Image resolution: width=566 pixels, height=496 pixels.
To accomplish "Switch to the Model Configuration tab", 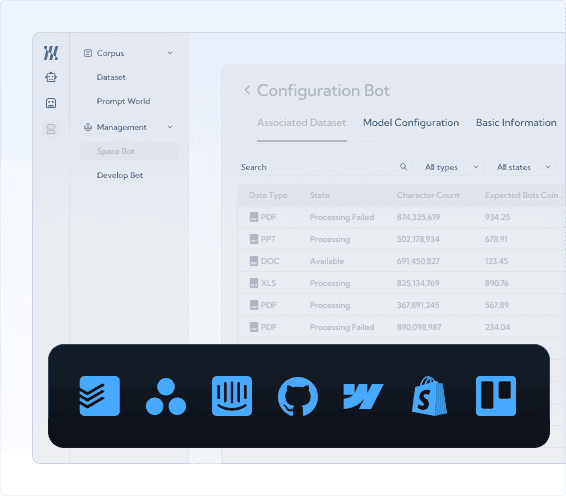I will click(x=411, y=123).
